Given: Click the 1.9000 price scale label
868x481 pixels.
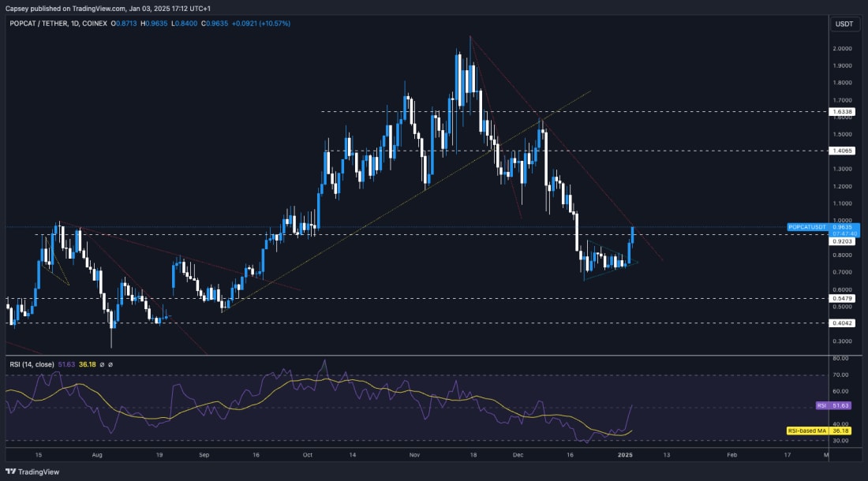Looking at the screenshot, I should [x=842, y=65].
